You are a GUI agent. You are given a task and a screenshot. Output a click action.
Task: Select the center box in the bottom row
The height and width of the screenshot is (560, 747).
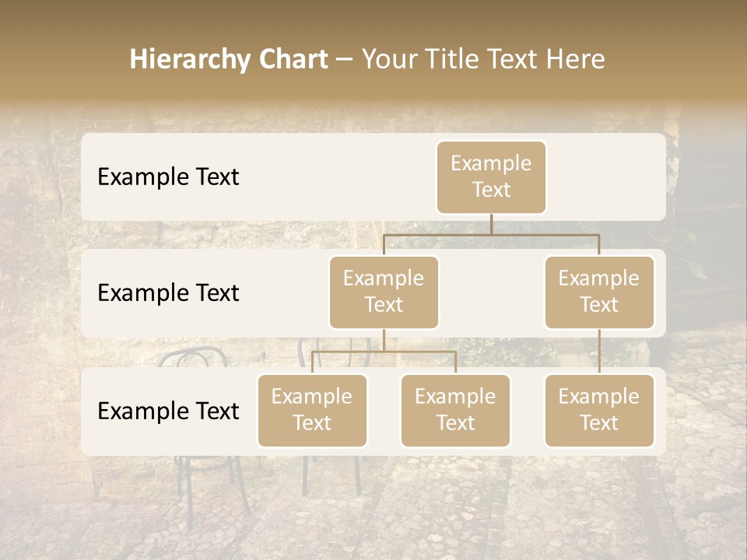click(455, 410)
